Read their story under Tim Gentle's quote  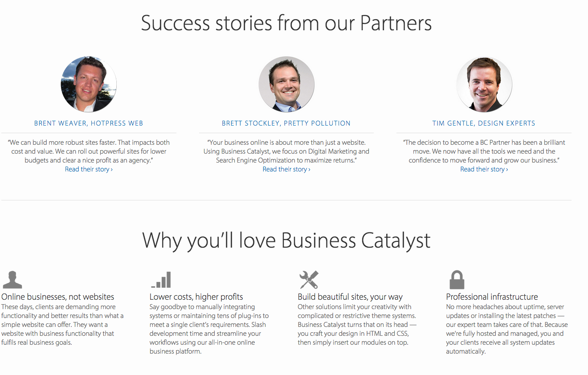(x=484, y=169)
